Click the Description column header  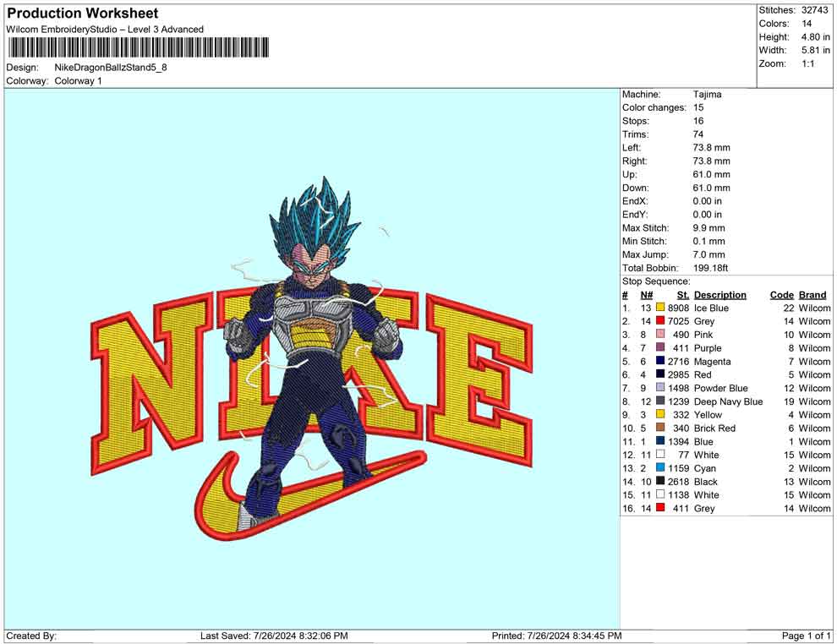pyautogui.click(x=719, y=295)
